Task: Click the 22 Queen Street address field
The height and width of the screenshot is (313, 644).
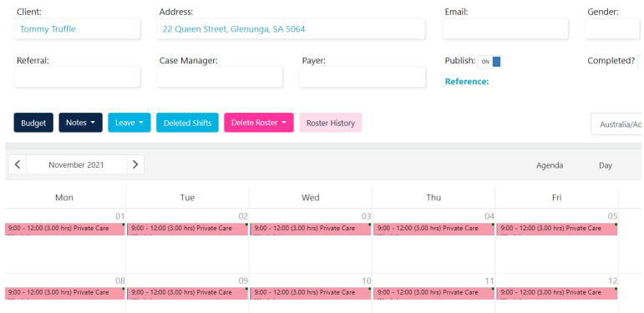Action: (291, 29)
